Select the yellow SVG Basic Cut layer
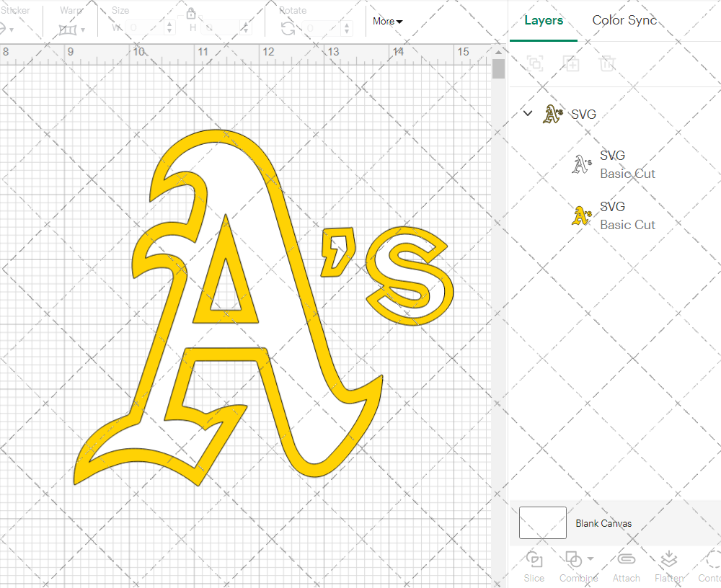Viewport: 721px width, 588px height. pos(615,215)
